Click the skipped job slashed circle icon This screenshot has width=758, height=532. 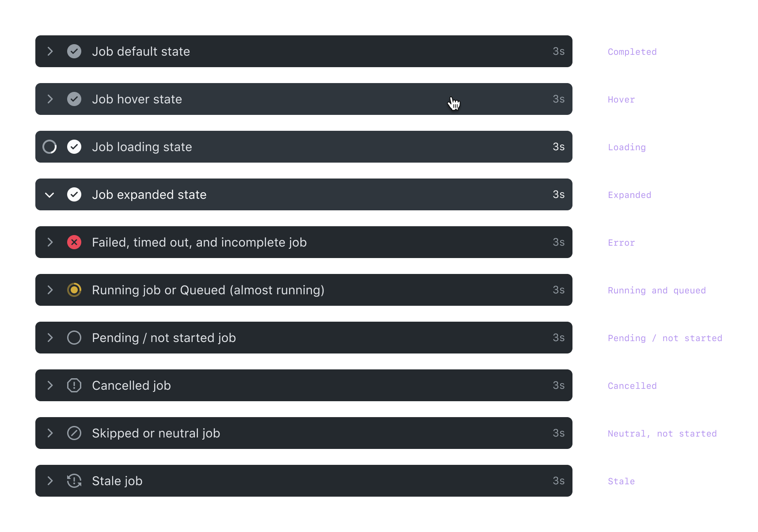[74, 433]
